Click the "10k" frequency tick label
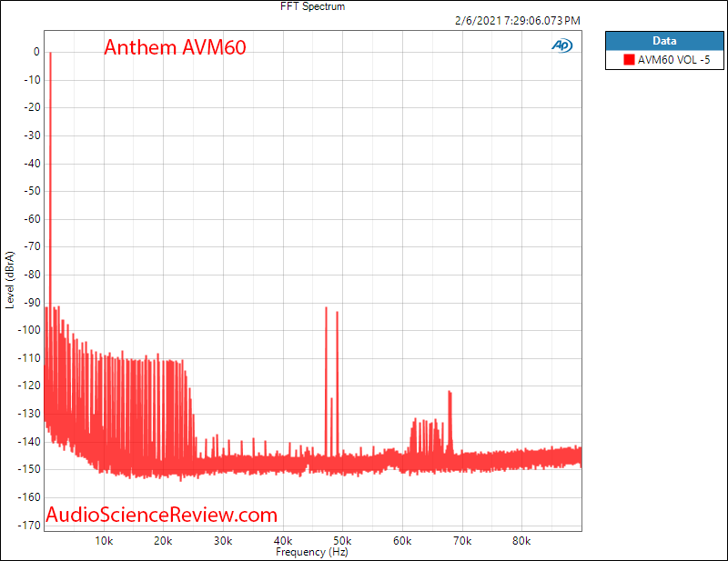The width and height of the screenshot is (728, 561). tap(104, 541)
